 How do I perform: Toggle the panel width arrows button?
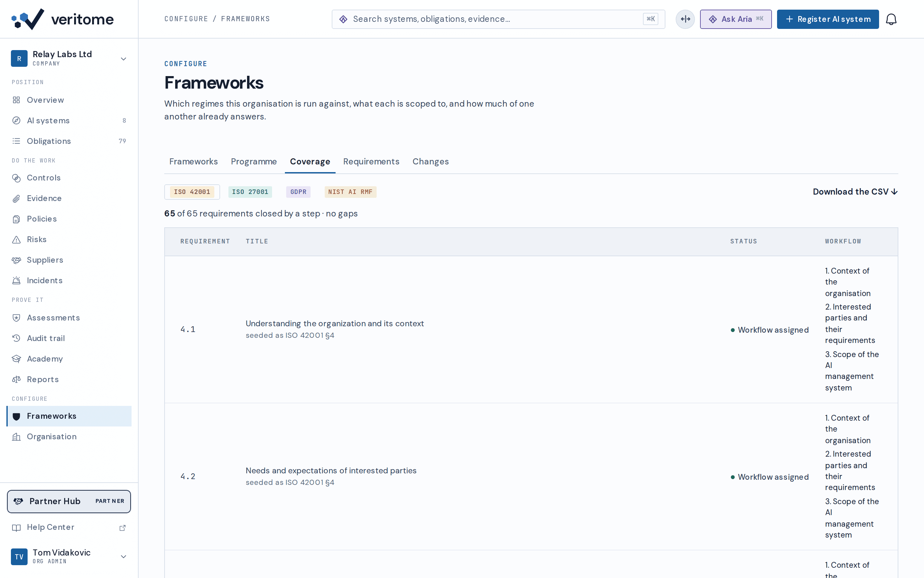coord(685,19)
